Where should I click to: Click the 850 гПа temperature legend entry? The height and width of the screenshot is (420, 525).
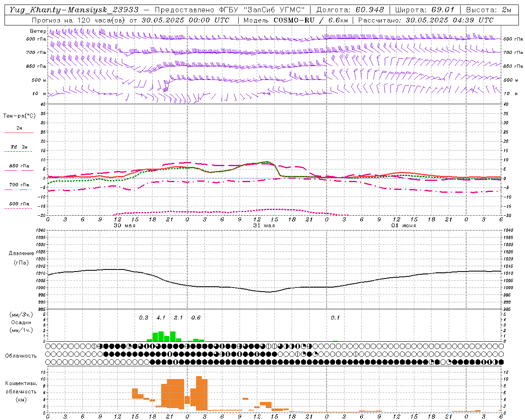19,166
